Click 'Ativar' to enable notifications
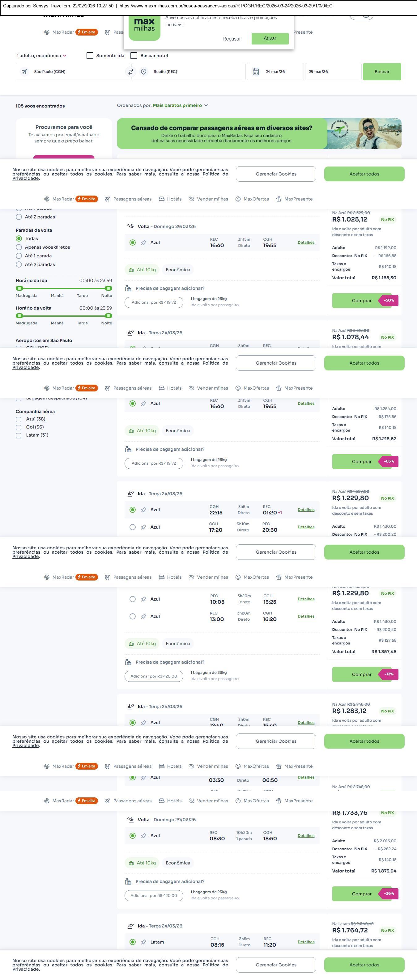The width and height of the screenshot is (417, 980). point(270,38)
